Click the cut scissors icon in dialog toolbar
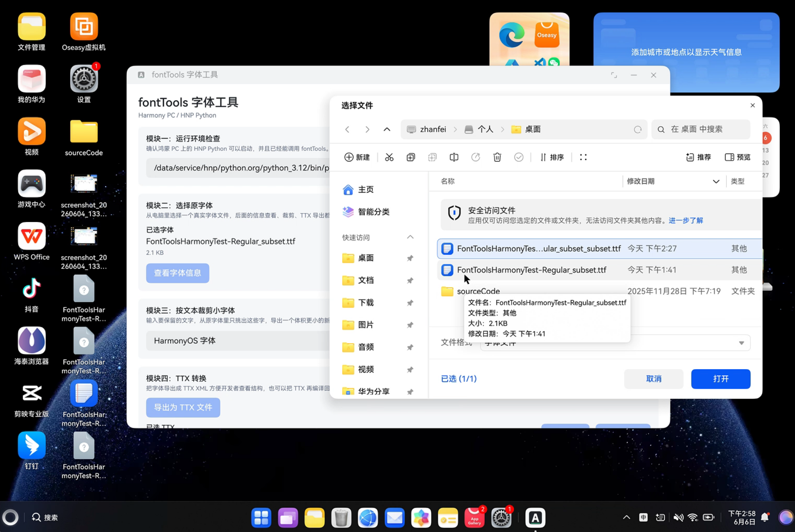 (389, 157)
